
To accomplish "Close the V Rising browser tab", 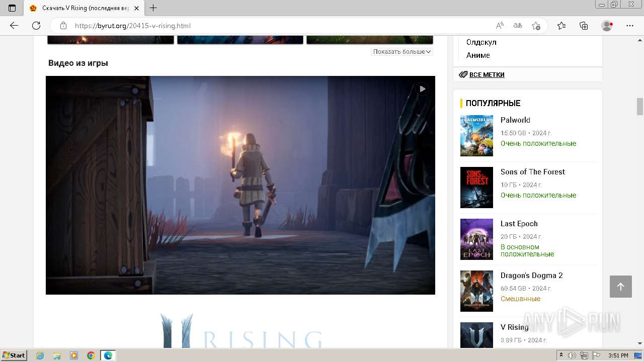I will click(136, 8).
